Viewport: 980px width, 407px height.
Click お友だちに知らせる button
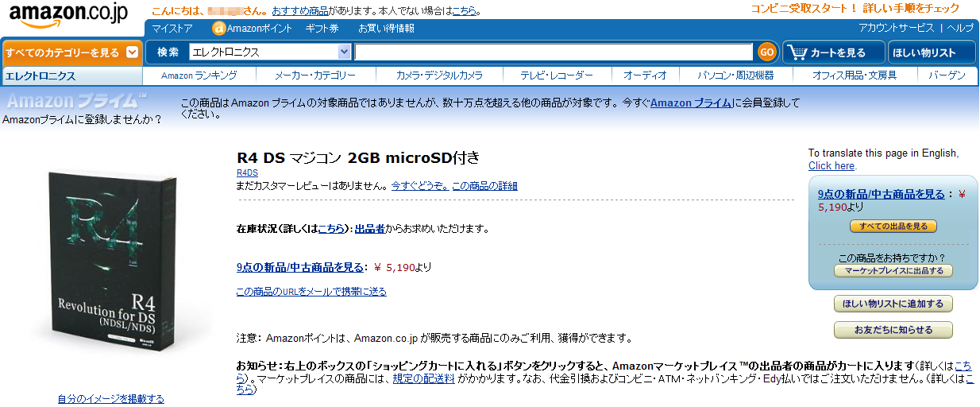(893, 330)
